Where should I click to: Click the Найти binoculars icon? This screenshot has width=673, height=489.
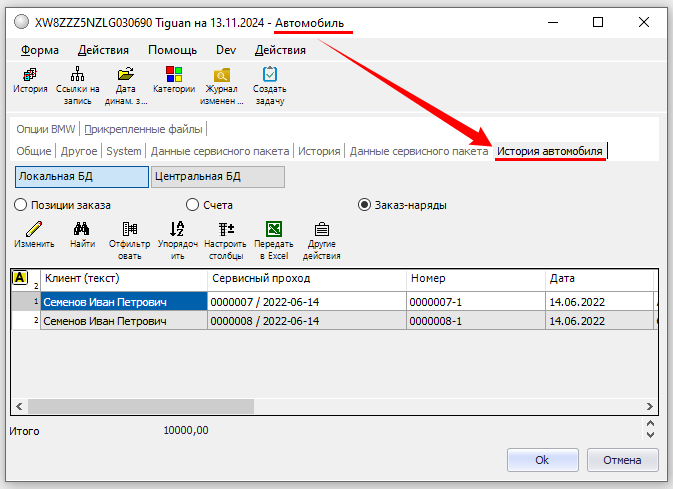(82, 229)
